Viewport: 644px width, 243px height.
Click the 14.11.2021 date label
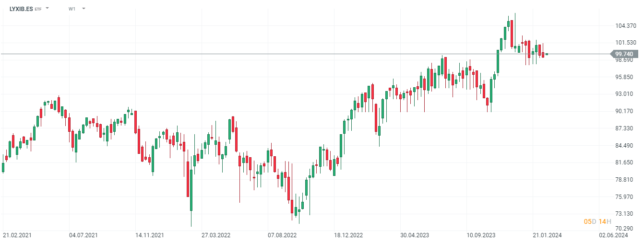point(150,235)
